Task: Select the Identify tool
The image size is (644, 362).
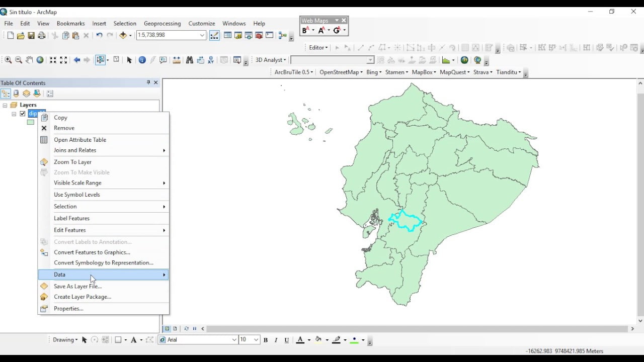Action: 142,60
